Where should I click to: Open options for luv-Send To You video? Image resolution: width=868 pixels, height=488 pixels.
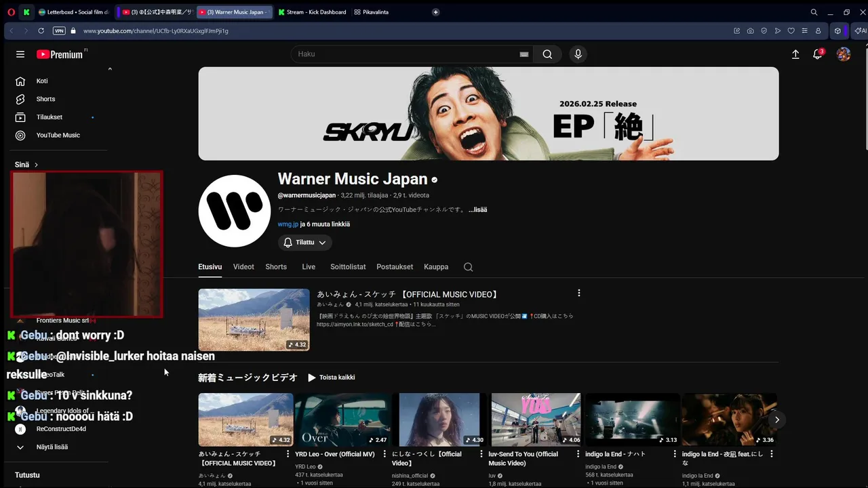[578, 454]
